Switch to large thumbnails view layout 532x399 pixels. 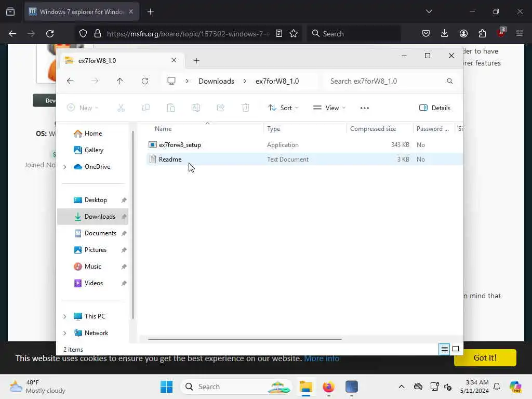(x=456, y=349)
